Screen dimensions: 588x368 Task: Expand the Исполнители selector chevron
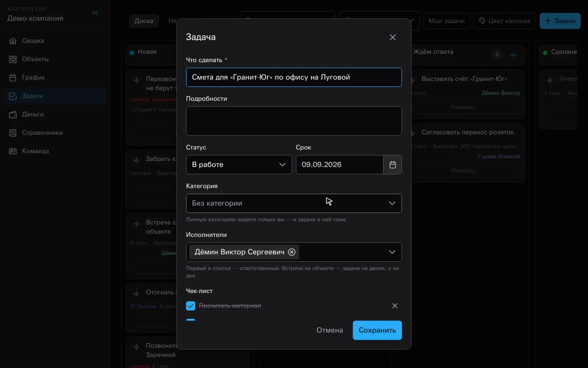click(392, 252)
